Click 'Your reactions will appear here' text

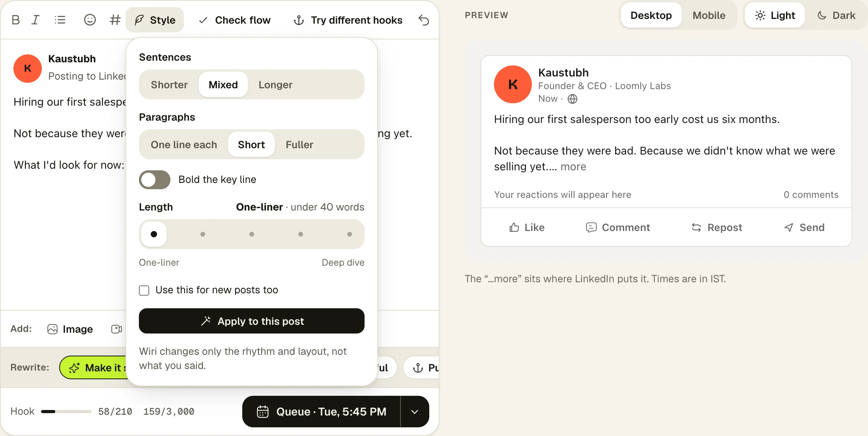[563, 195]
